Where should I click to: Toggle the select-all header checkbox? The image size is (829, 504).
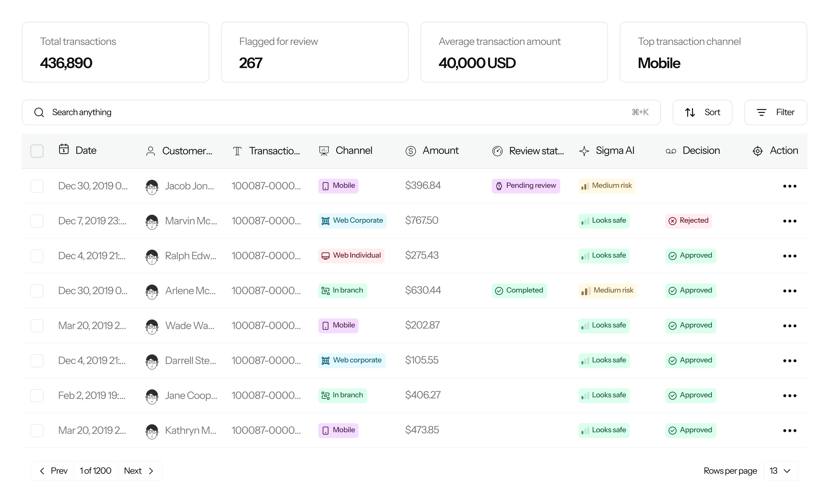37,151
